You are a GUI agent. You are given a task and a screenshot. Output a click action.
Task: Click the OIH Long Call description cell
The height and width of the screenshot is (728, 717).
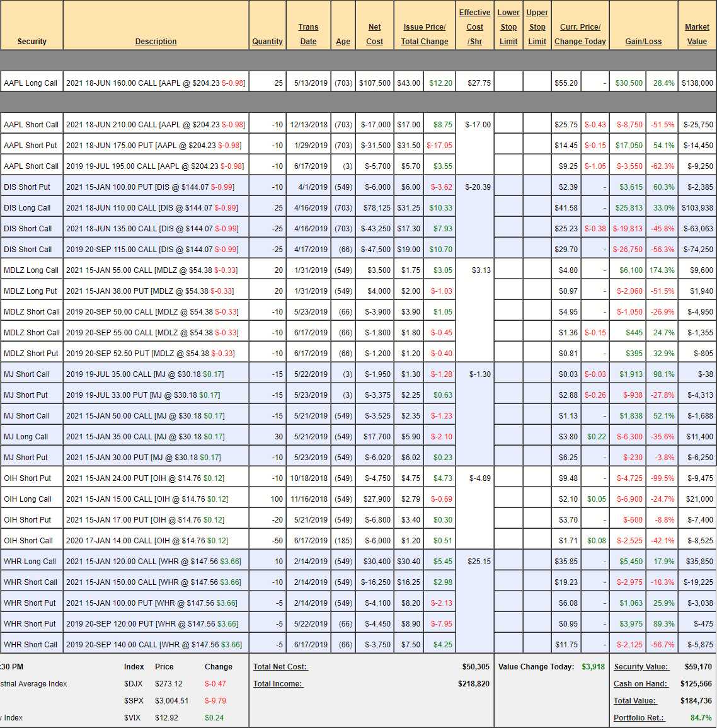[x=147, y=499]
